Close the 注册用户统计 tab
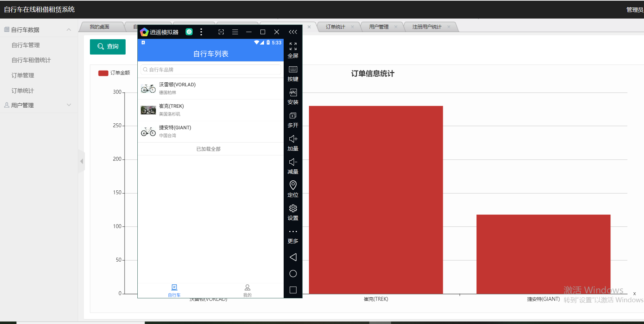644x324 pixels. click(448, 27)
